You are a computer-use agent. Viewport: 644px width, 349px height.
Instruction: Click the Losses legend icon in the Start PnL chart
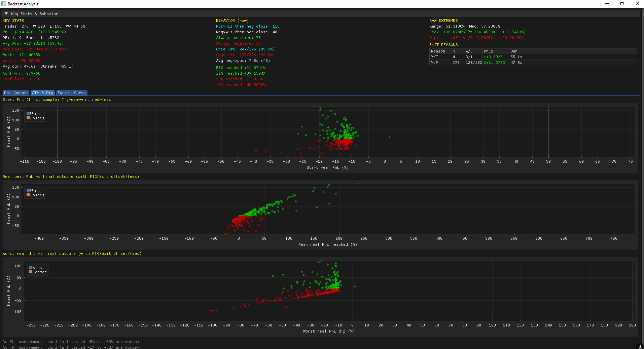(28, 118)
